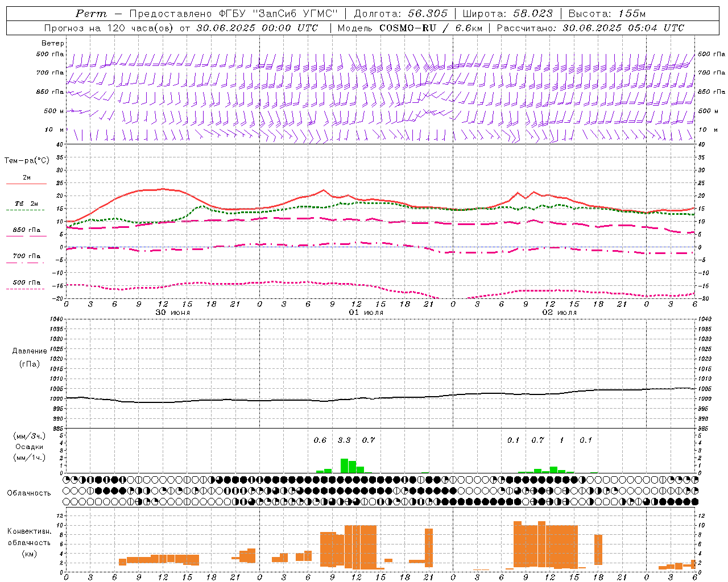Click the black pressure curve in the Давление panel

380,398
